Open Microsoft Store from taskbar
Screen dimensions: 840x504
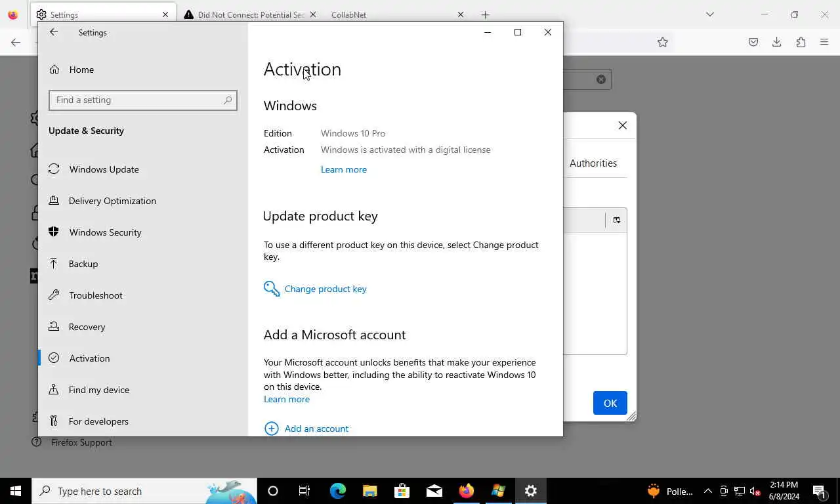402,491
